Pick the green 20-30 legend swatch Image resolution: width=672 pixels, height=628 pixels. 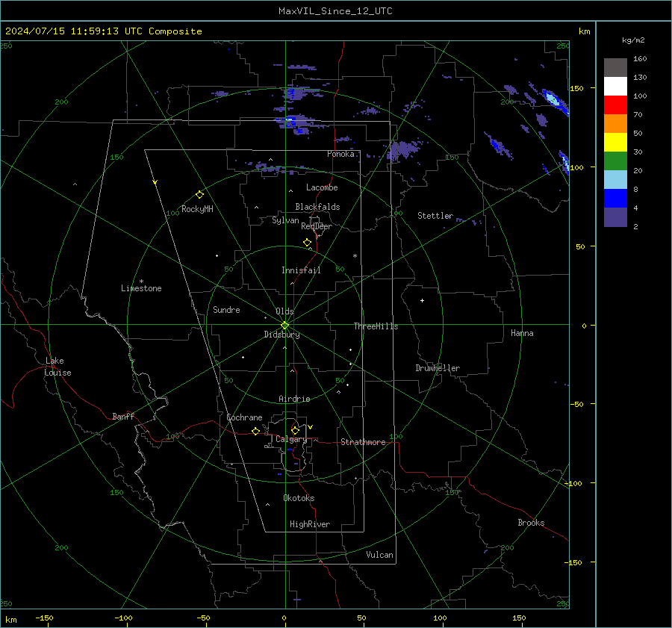click(x=615, y=161)
